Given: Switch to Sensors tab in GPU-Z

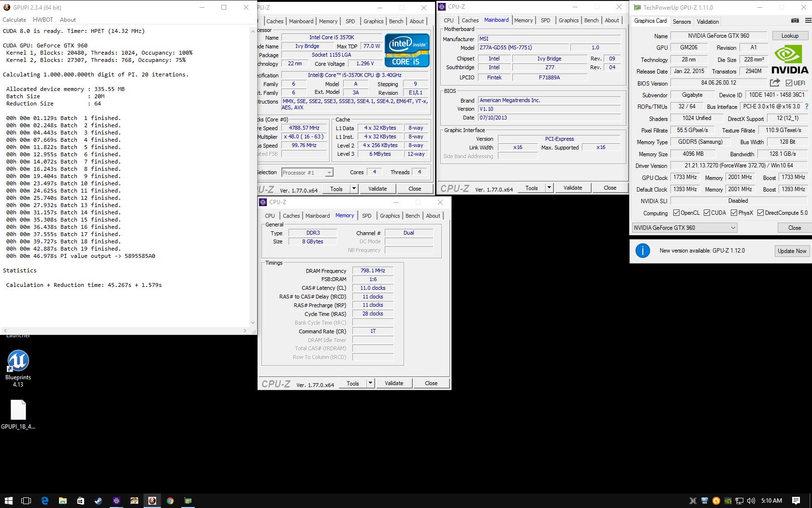Looking at the screenshot, I should click(681, 21).
